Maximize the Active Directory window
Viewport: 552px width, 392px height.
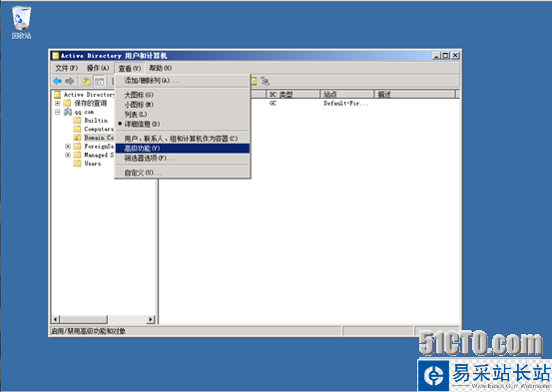[x=445, y=55]
